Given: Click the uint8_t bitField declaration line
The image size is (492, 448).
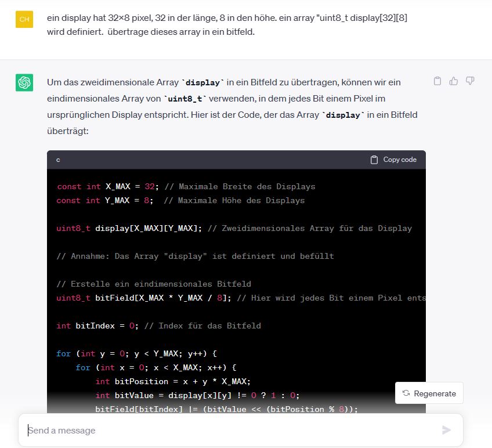Looking at the screenshot, I should pyautogui.click(x=241, y=298).
